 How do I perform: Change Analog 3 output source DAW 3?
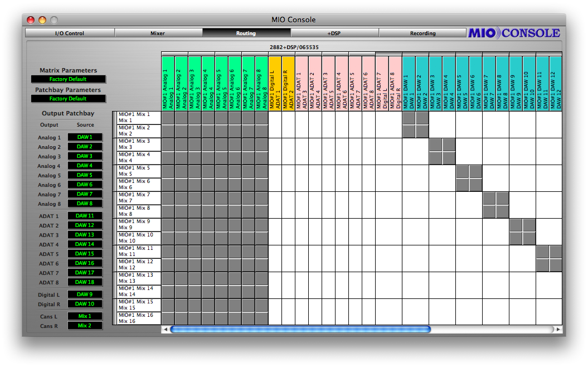(85, 156)
